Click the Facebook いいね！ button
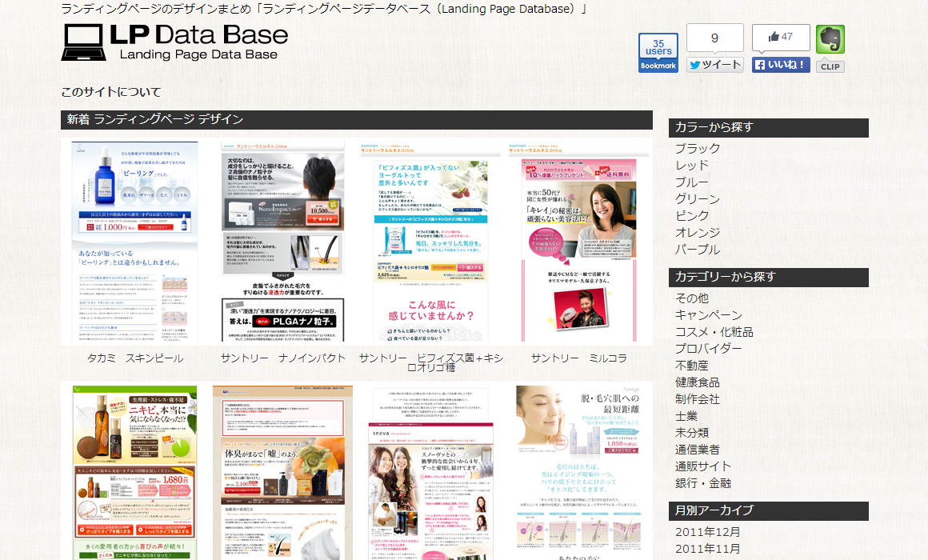 tap(781, 65)
